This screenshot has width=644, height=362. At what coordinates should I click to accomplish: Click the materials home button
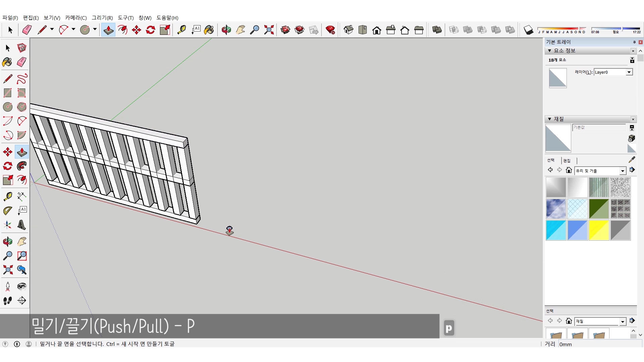[569, 170]
